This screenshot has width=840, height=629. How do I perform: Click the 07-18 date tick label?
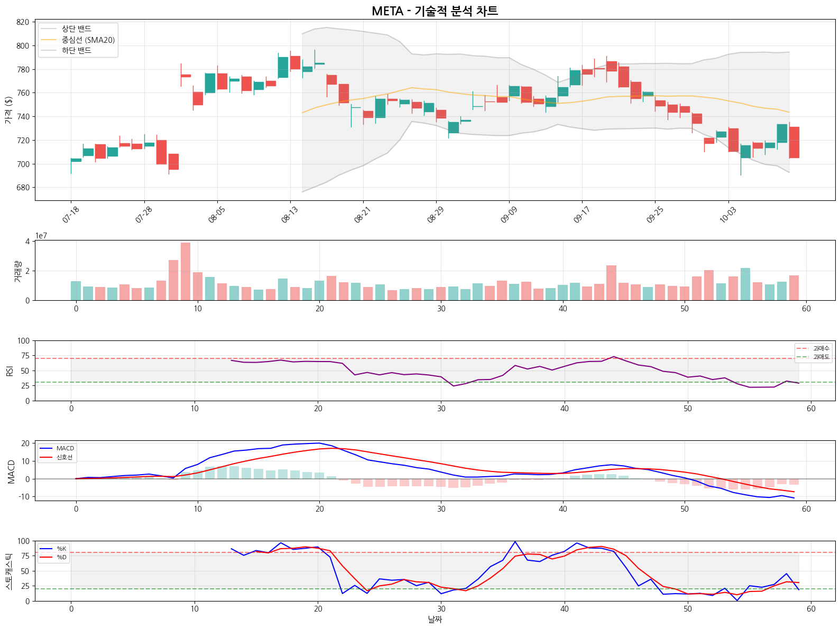(71, 215)
